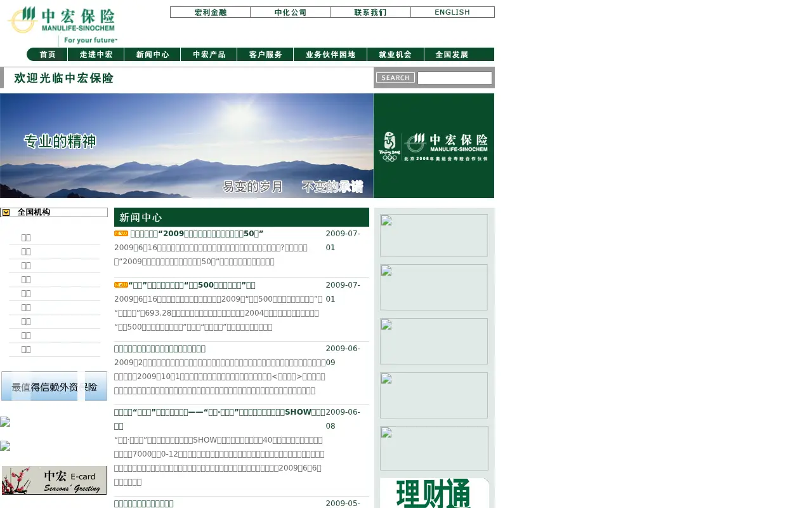The height and width of the screenshot is (508, 812).
Task: Open the 中宏 E-card Seasons' Greeting banner
Action: (55, 480)
